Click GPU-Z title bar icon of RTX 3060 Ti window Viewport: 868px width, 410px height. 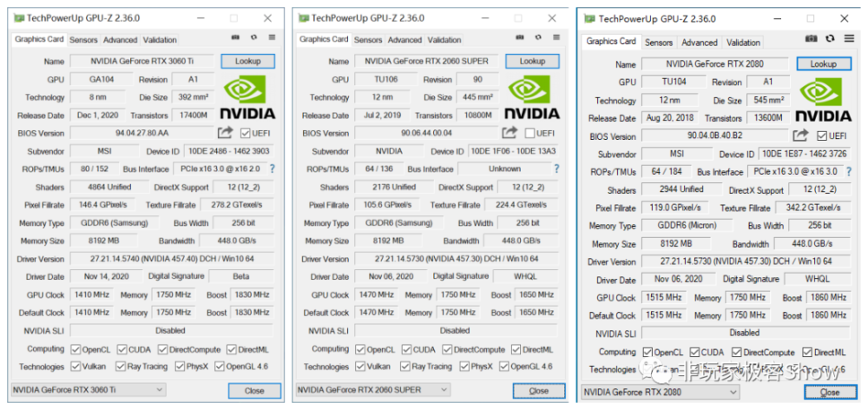point(19,17)
